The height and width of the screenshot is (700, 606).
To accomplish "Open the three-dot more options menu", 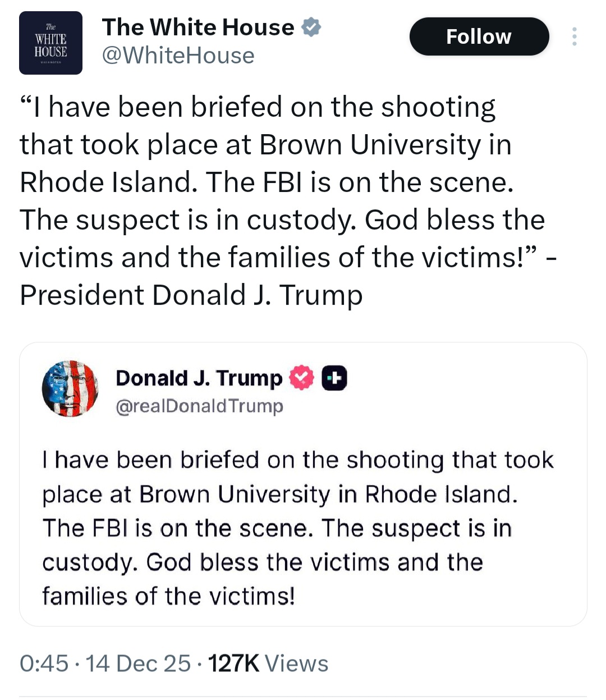I will tap(574, 36).
